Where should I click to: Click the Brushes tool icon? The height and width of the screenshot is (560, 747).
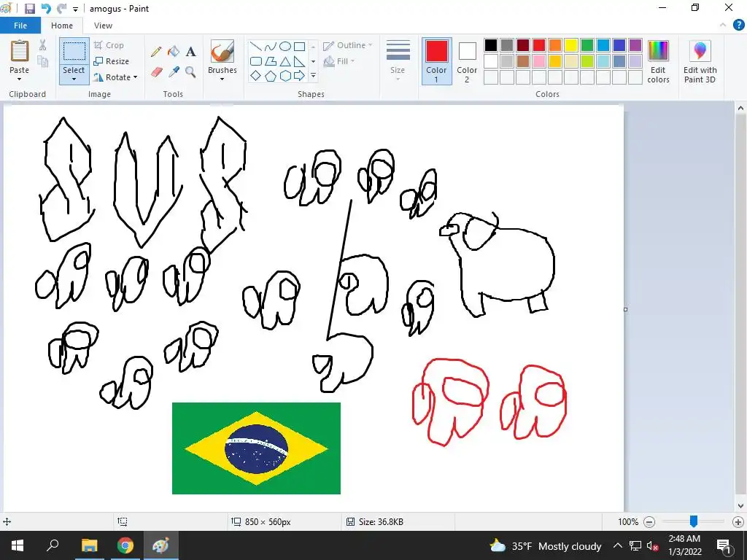click(222, 52)
